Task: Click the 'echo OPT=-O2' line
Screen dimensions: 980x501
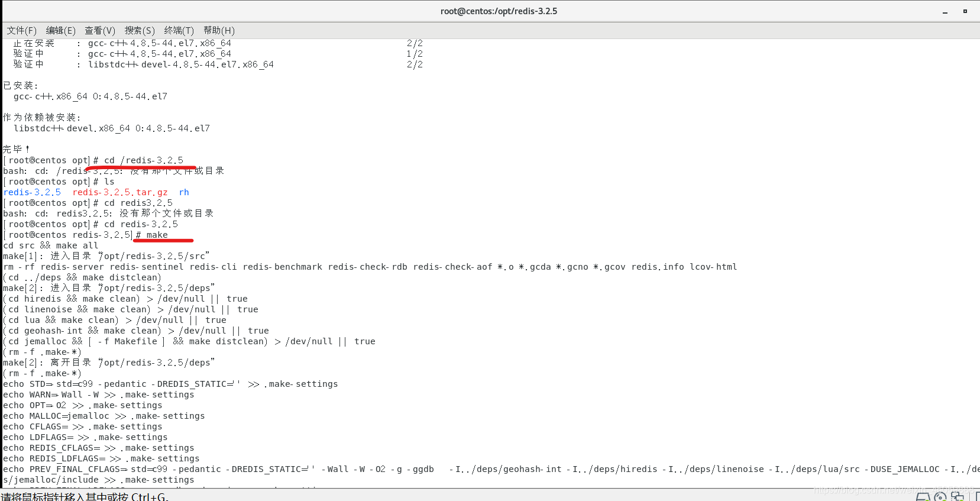Action: coord(83,405)
